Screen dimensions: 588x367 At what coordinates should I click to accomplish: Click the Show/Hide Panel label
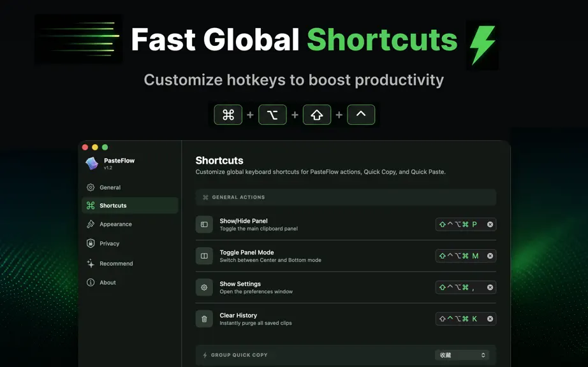(244, 221)
